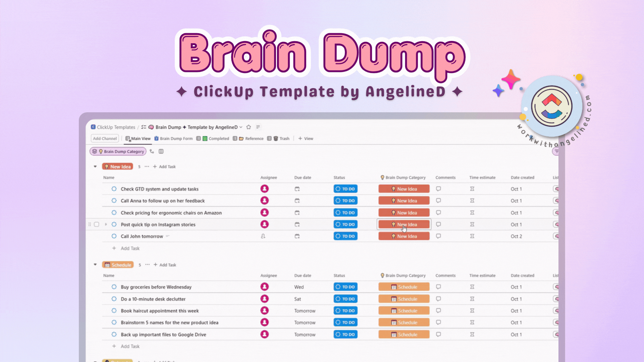Assign someone to Call John tomorrow
The height and width of the screenshot is (362, 644).
coord(263,236)
